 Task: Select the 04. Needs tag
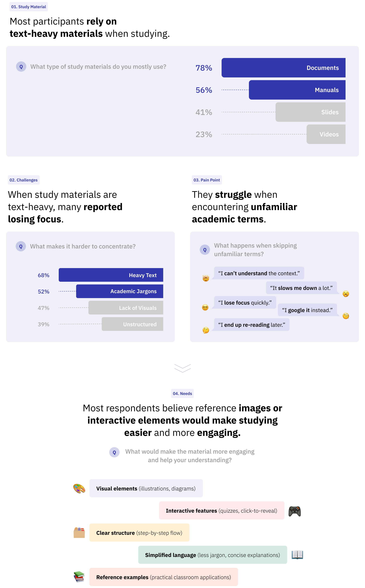(x=182, y=393)
